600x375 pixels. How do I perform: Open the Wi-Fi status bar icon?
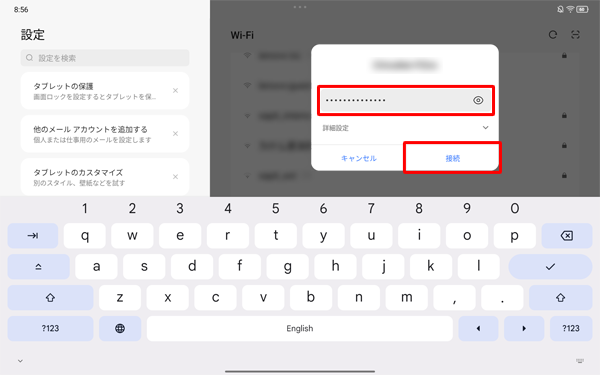tap(571, 9)
